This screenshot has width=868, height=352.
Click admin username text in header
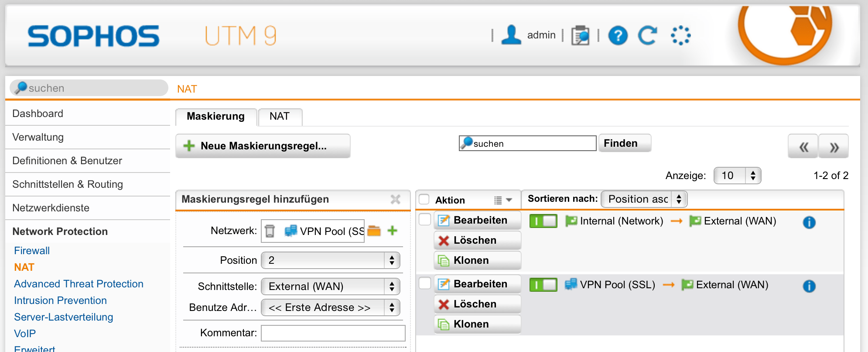541,35
